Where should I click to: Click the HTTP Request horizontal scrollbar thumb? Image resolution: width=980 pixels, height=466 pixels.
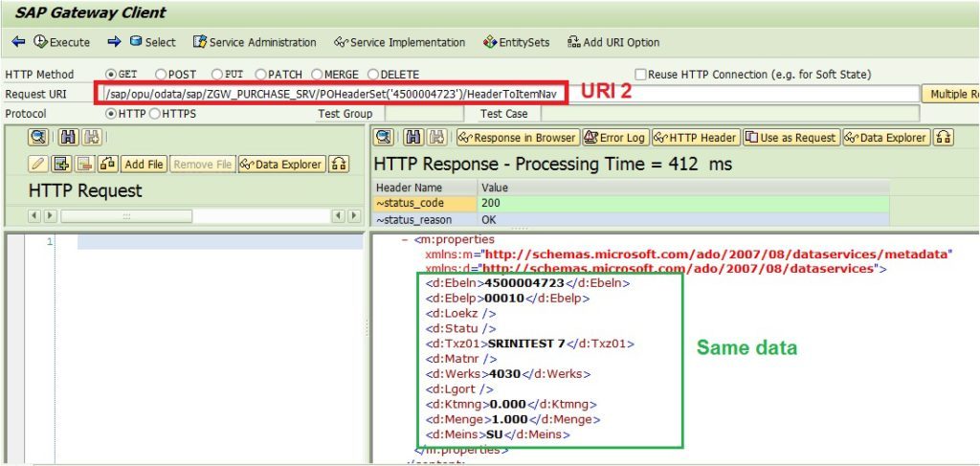click(126, 216)
